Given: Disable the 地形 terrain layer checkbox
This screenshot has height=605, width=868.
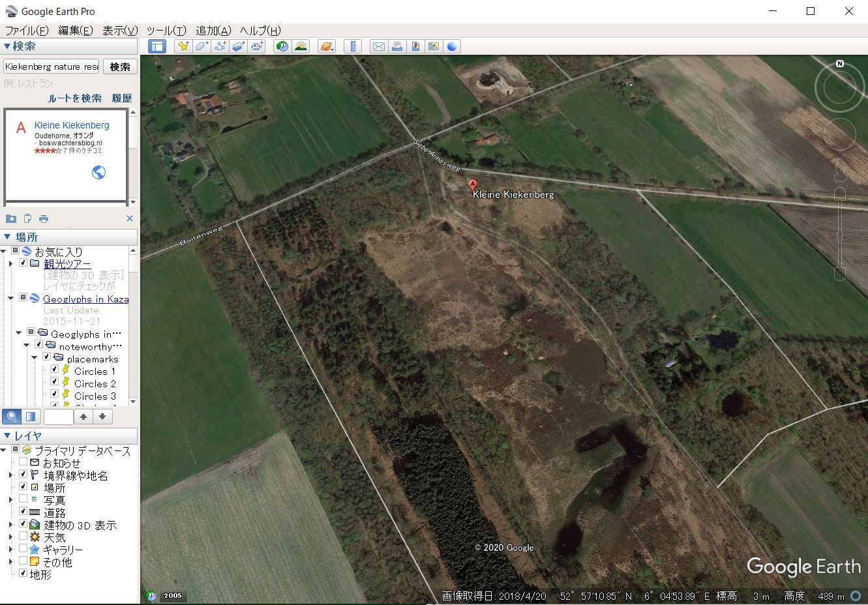Looking at the screenshot, I should (23, 574).
